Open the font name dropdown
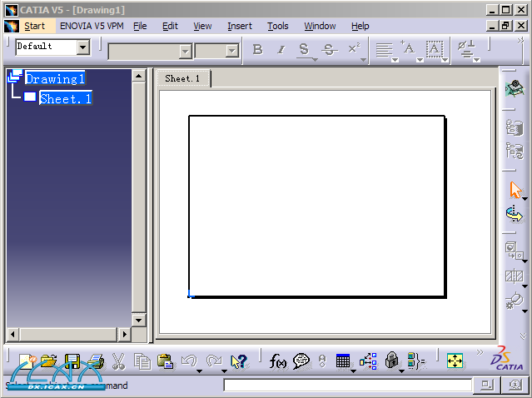The image size is (532, 398). click(186, 52)
